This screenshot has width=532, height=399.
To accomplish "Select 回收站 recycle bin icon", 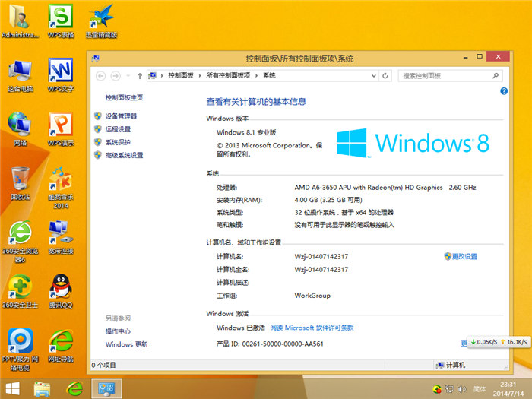I will (20, 183).
